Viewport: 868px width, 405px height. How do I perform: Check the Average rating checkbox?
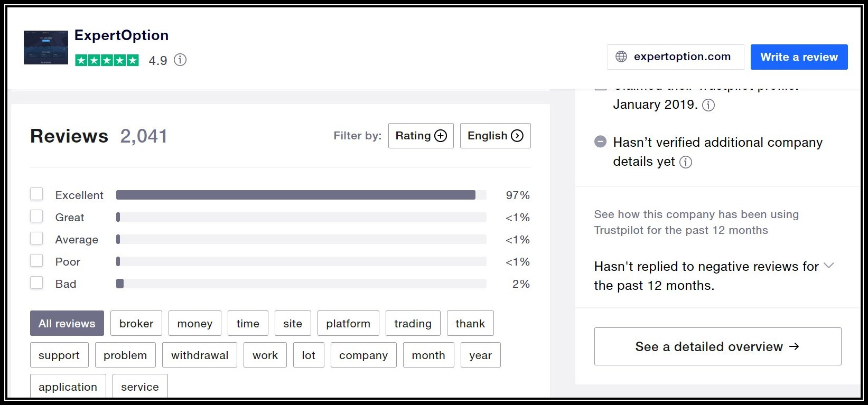pos(36,239)
